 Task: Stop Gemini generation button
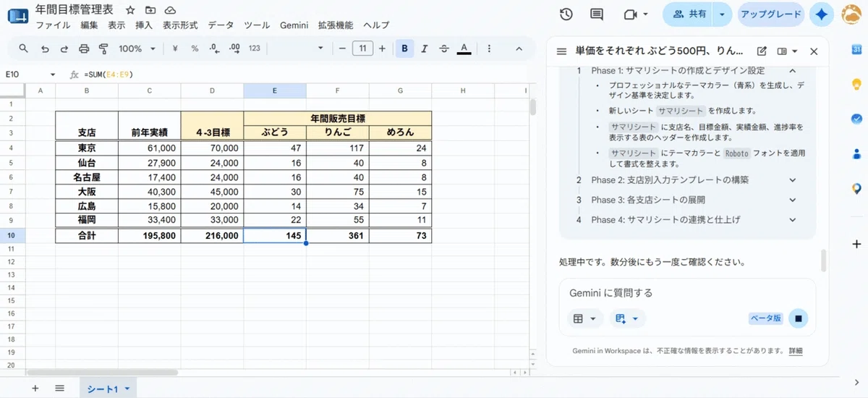click(x=798, y=318)
